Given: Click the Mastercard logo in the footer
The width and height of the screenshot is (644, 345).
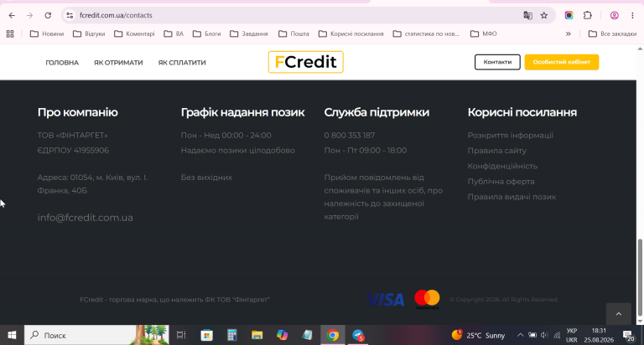Looking at the screenshot, I should [427, 300].
